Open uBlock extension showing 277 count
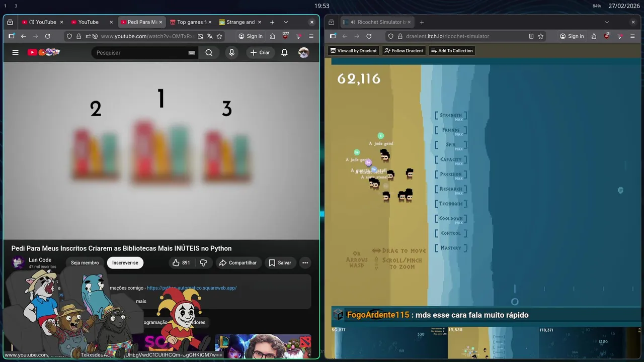The image size is (644, 362). 285,36
